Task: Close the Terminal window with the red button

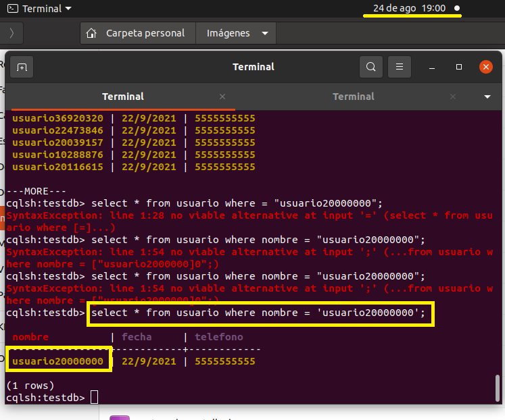Action: 485,67
